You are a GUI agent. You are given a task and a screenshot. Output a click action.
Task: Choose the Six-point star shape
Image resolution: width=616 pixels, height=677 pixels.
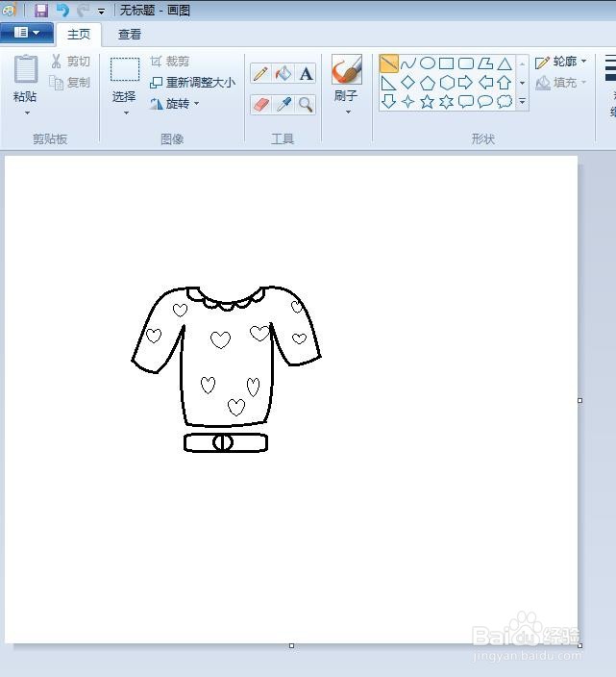tap(447, 102)
